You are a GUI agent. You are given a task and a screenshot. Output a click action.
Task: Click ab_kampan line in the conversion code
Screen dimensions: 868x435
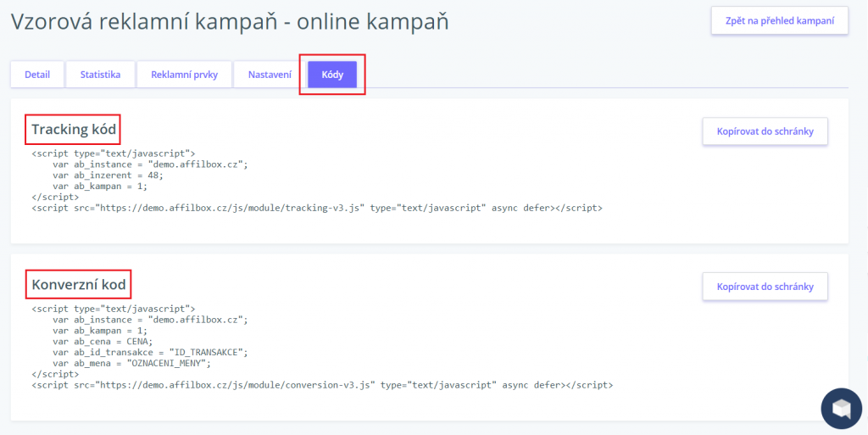[x=99, y=330]
